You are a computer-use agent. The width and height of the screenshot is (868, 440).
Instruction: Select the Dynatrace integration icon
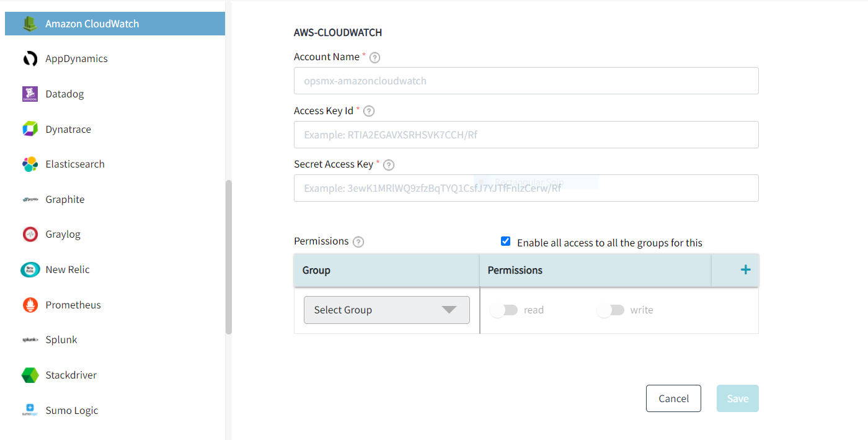click(29, 128)
